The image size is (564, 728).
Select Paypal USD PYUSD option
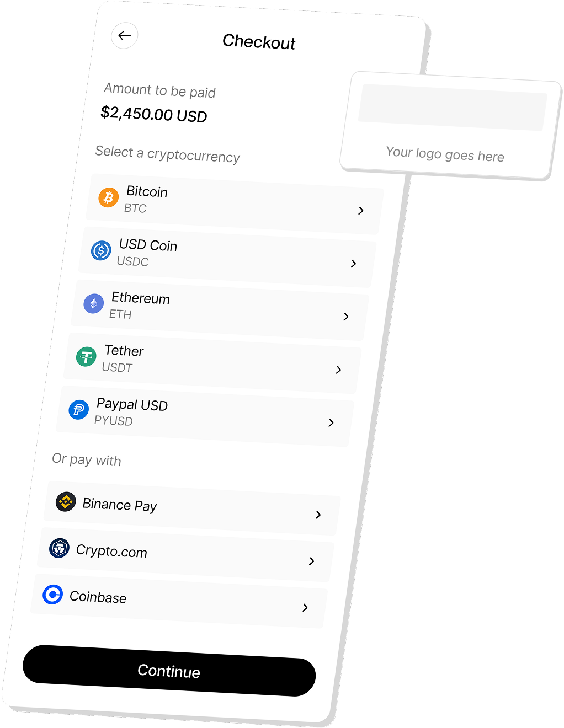(x=205, y=416)
